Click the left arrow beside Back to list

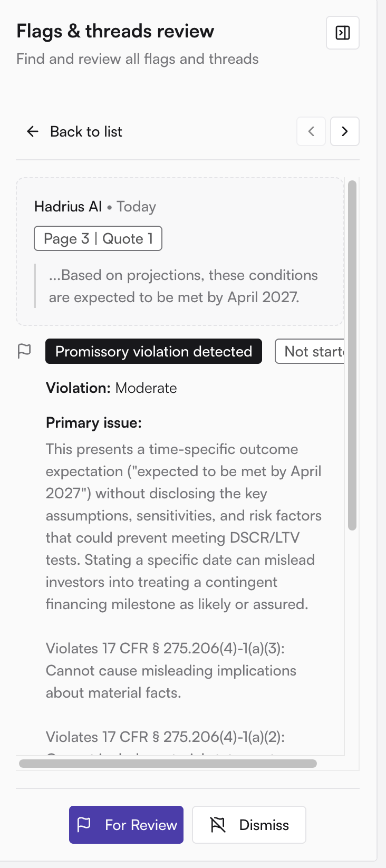(x=33, y=131)
